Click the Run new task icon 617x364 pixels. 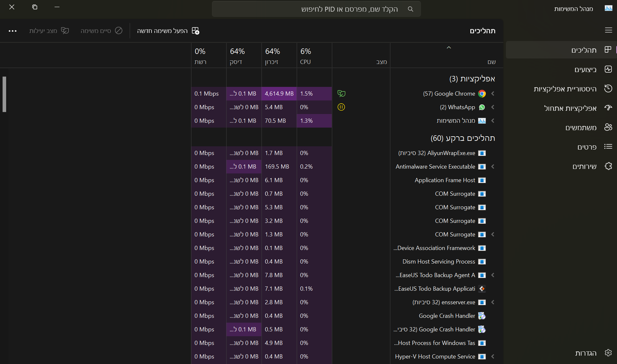pos(195,31)
